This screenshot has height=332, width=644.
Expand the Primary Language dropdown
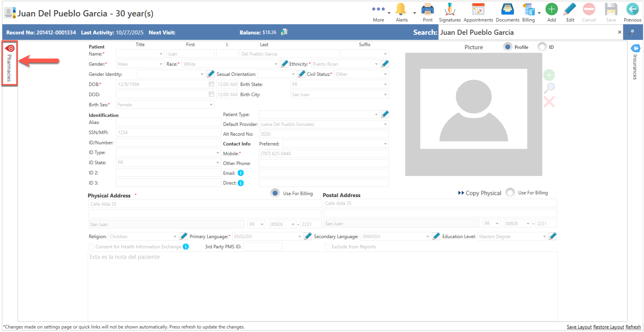click(299, 236)
